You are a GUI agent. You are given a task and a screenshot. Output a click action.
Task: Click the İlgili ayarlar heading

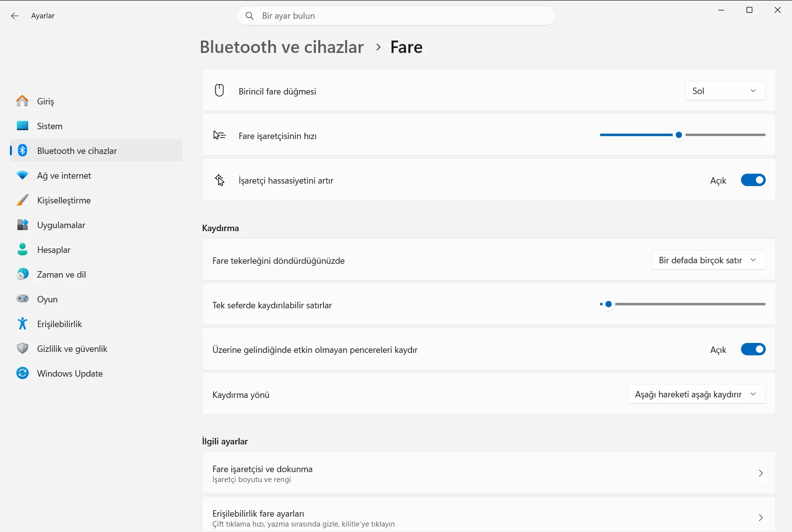pyautogui.click(x=225, y=441)
